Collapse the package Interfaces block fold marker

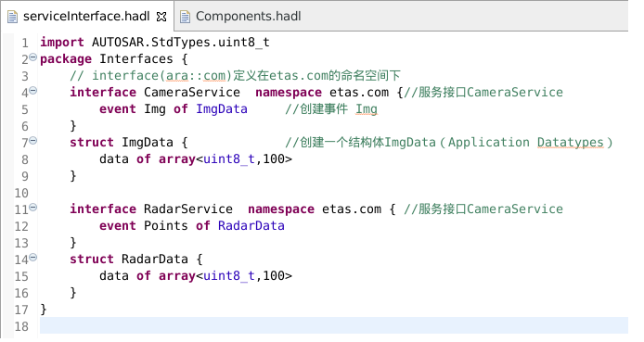click(33, 57)
